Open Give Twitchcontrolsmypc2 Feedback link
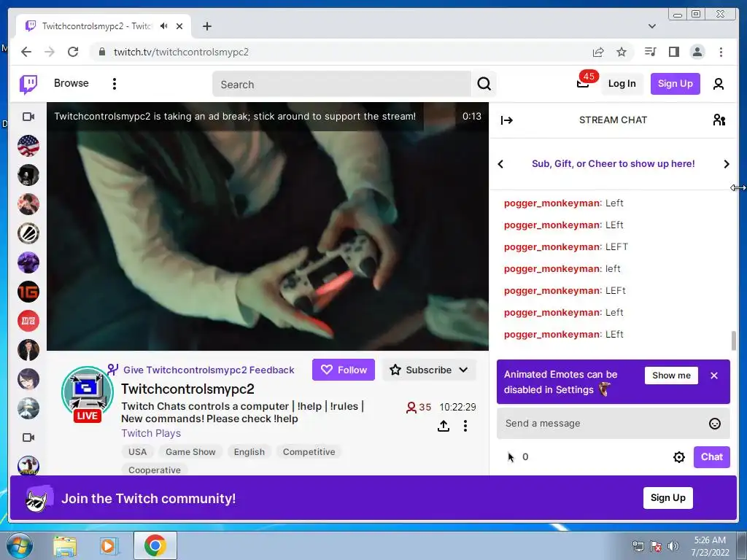Viewport: 747px width, 560px height. click(209, 370)
